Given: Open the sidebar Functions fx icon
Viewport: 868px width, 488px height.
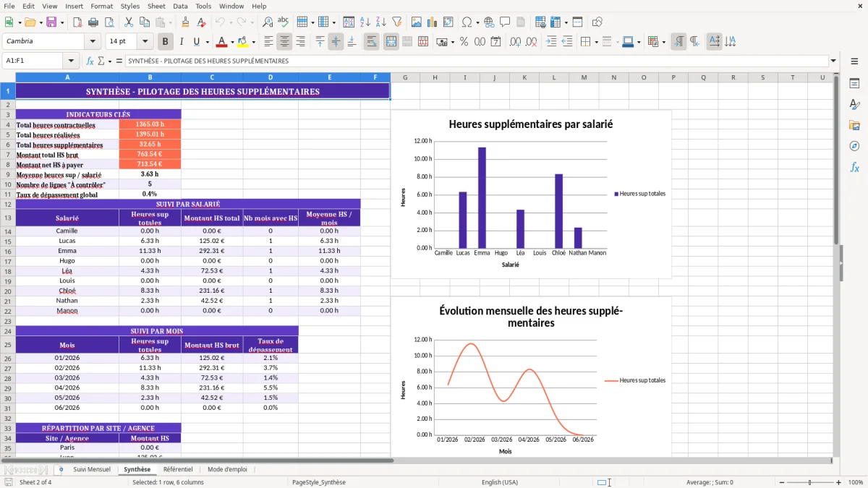Looking at the screenshot, I should [x=854, y=167].
